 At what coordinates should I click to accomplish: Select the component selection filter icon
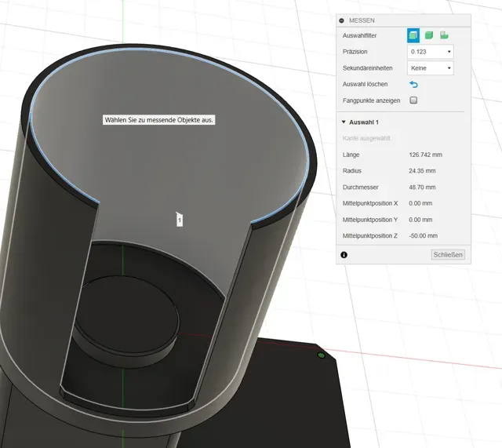tap(444, 35)
